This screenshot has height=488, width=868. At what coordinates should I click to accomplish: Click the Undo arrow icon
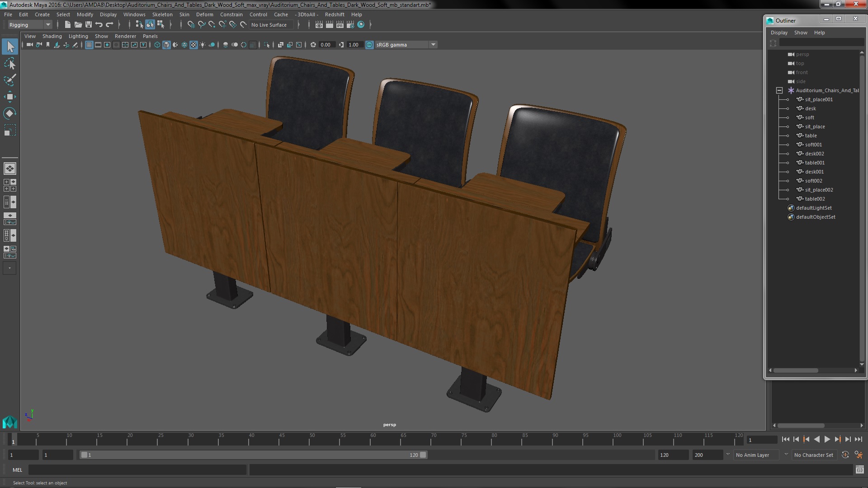(x=99, y=25)
